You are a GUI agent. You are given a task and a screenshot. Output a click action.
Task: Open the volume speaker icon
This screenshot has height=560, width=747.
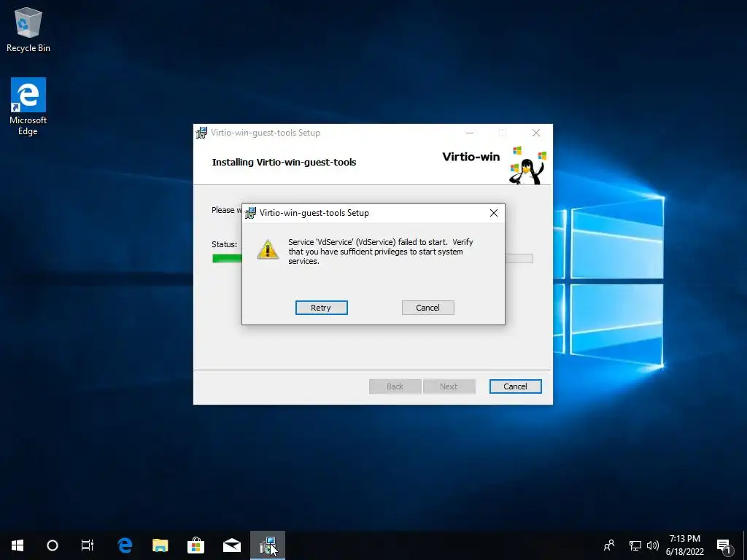(653, 545)
